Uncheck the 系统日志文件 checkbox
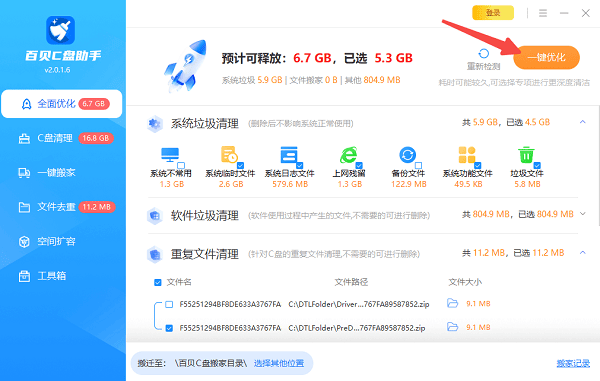This screenshot has height=381, width=600. pyautogui.click(x=300, y=165)
